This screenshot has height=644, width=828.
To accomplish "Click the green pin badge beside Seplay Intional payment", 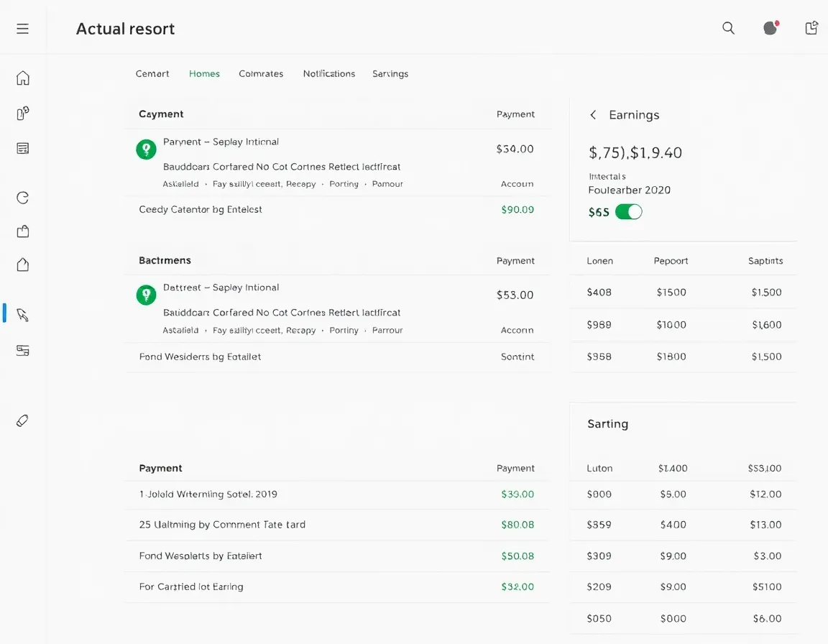I will click(x=146, y=149).
